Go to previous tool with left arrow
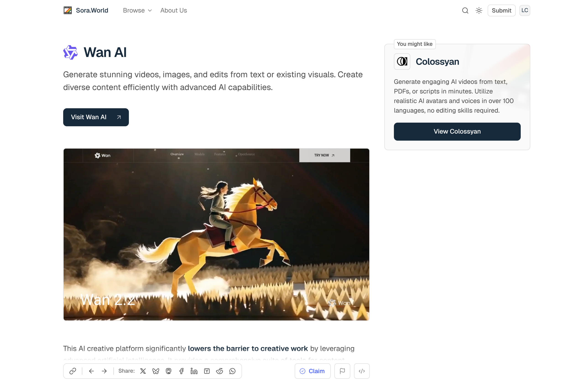588x382 pixels. (91, 371)
